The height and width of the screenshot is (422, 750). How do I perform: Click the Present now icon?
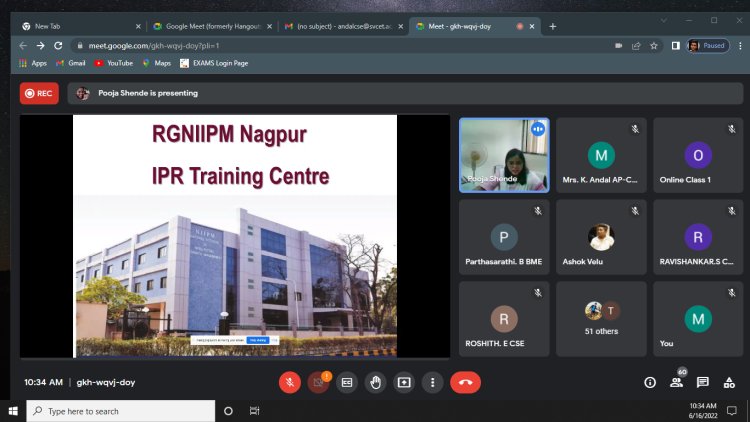(404, 382)
